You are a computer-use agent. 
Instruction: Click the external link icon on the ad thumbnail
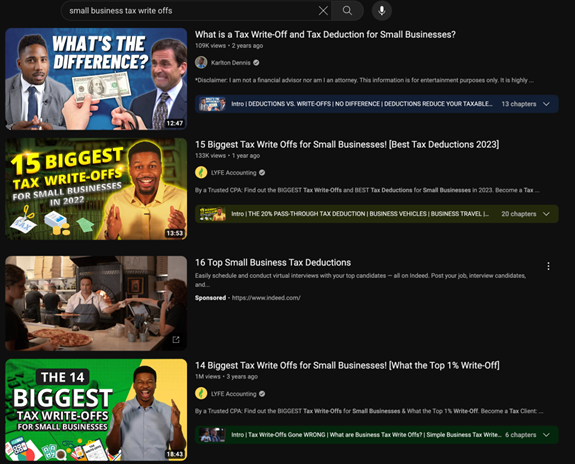[x=176, y=340]
